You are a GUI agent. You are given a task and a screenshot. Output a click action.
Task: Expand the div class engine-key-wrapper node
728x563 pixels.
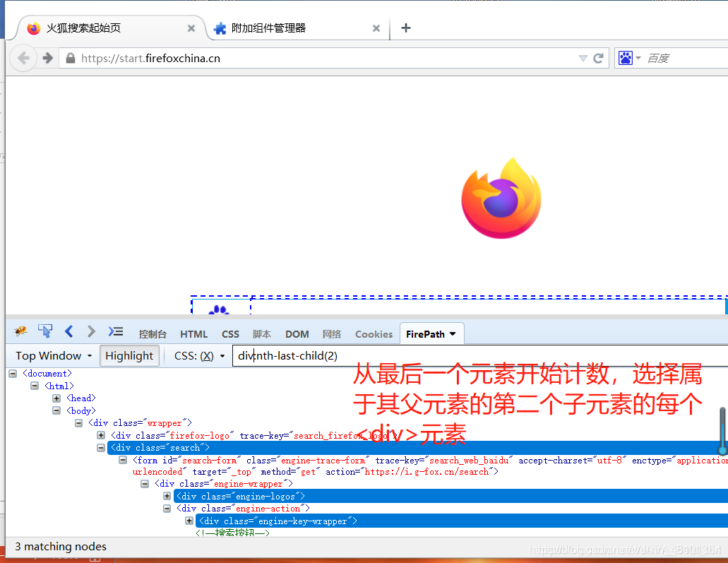tap(189, 521)
